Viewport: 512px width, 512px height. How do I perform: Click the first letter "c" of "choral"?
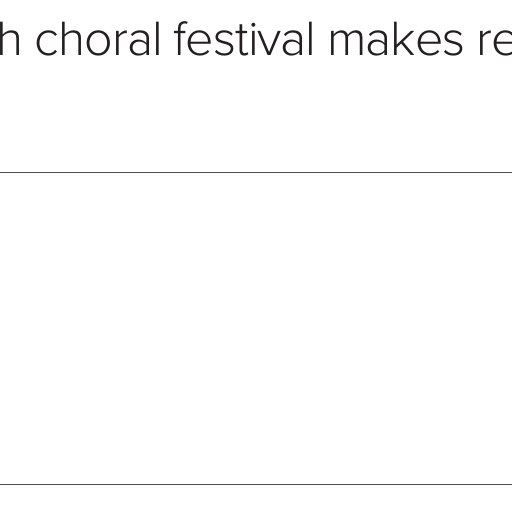(x=47, y=43)
